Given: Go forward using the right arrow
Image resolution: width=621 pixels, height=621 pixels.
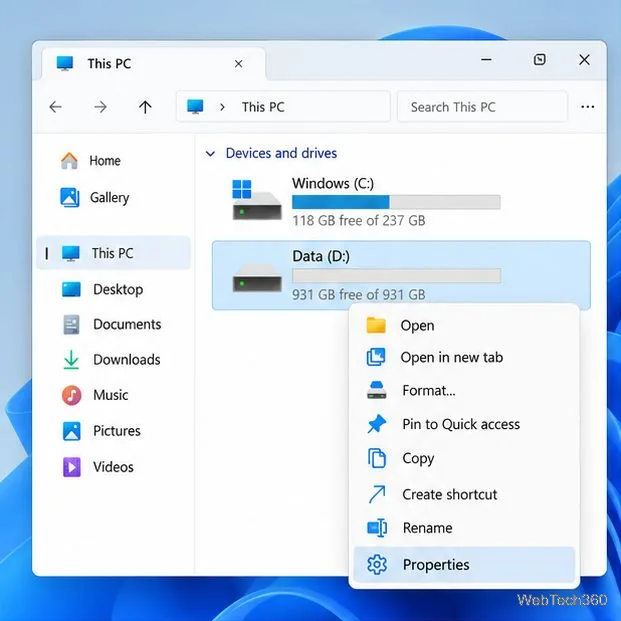Looking at the screenshot, I should coord(100,107).
